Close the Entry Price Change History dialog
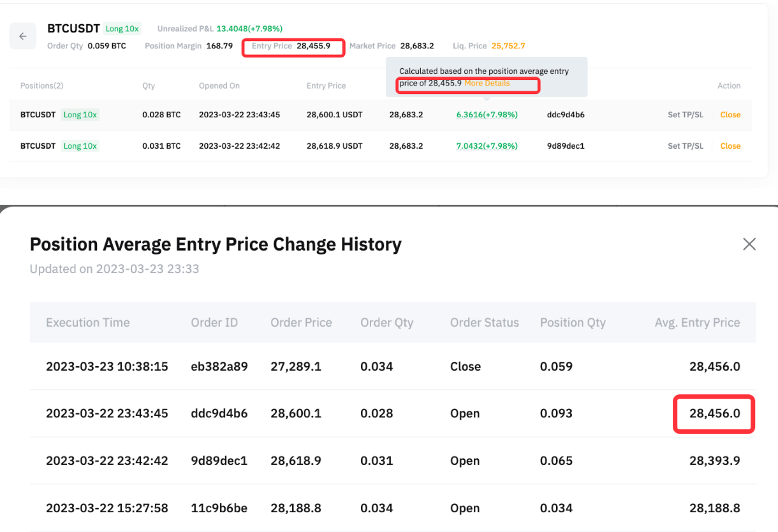Screen dimensions: 778x532 click(x=749, y=244)
